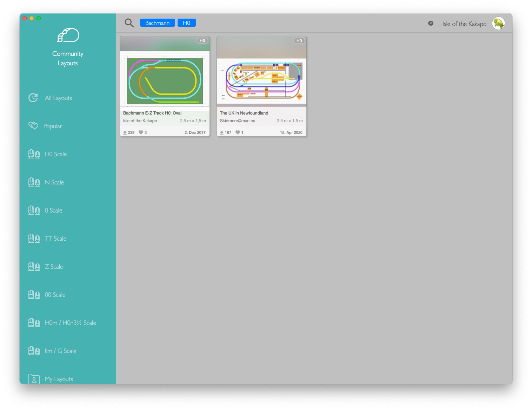This screenshot has height=410, width=532.
Task: Open My Layouts folder icon
Action: tap(34, 379)
